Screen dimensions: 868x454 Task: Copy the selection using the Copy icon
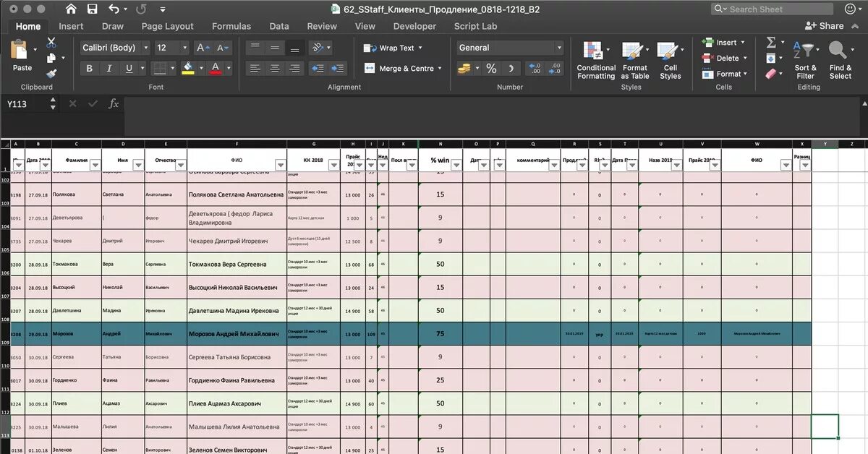click(51, 59)
